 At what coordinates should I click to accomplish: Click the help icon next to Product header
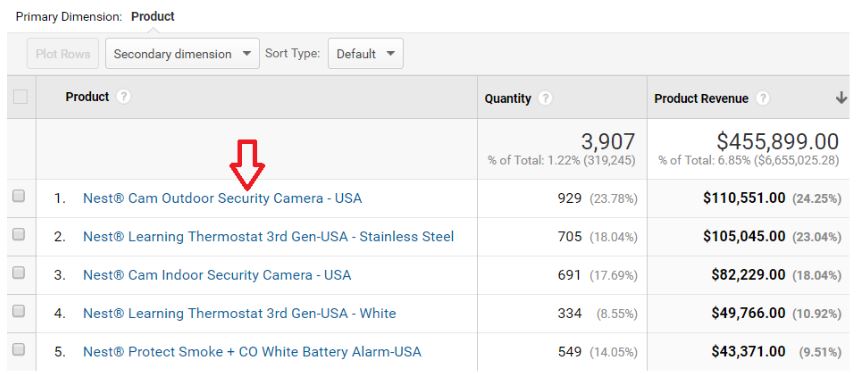(x=124, y=97)
